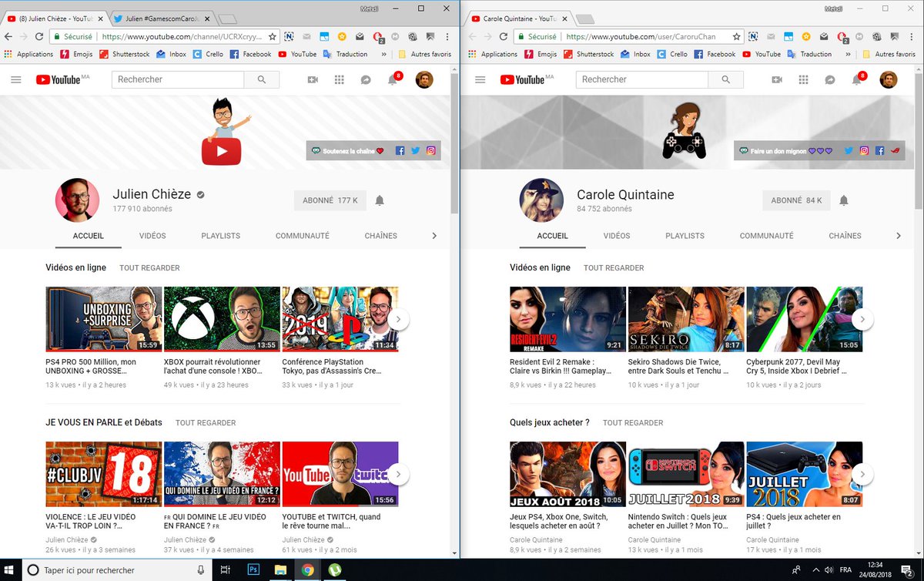Open VIDÉOS tab on Julien Chièze channel

pos(152,236)
